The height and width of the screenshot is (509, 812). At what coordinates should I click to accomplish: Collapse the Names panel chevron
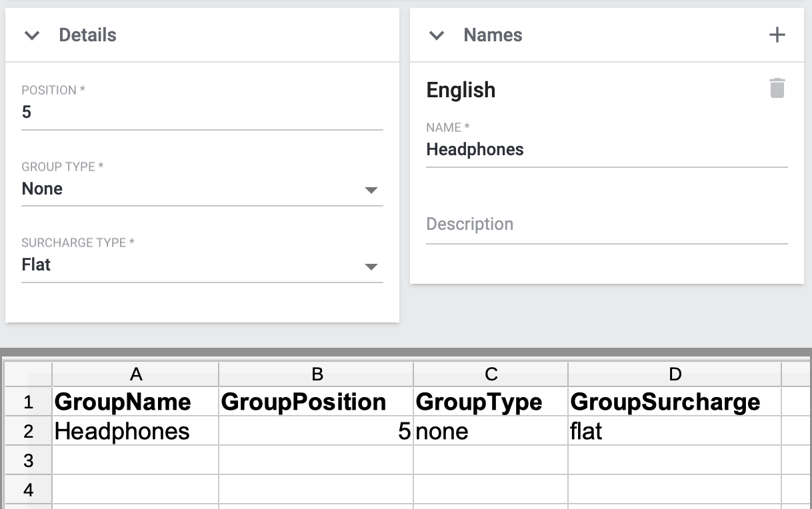pyautogui.click(x=437, y=36)
